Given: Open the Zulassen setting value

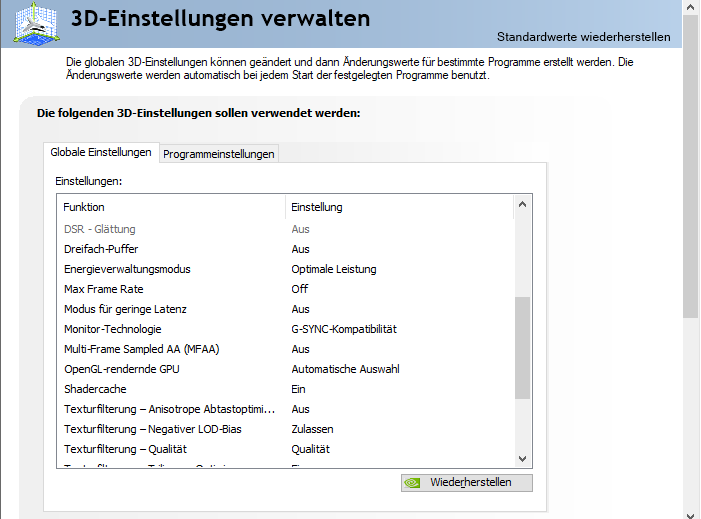Looking at the screenshot, I should (312, 429).
